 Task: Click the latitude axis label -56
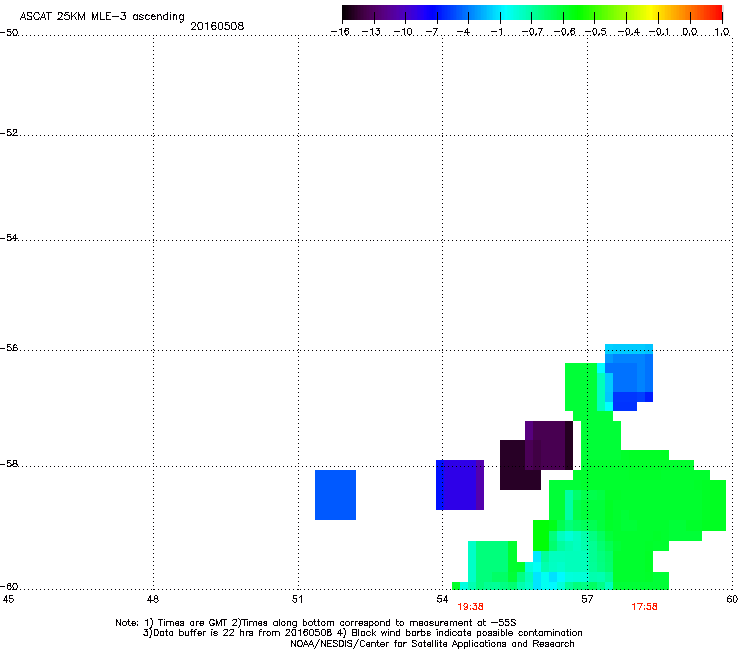click(x=9, y=348)
